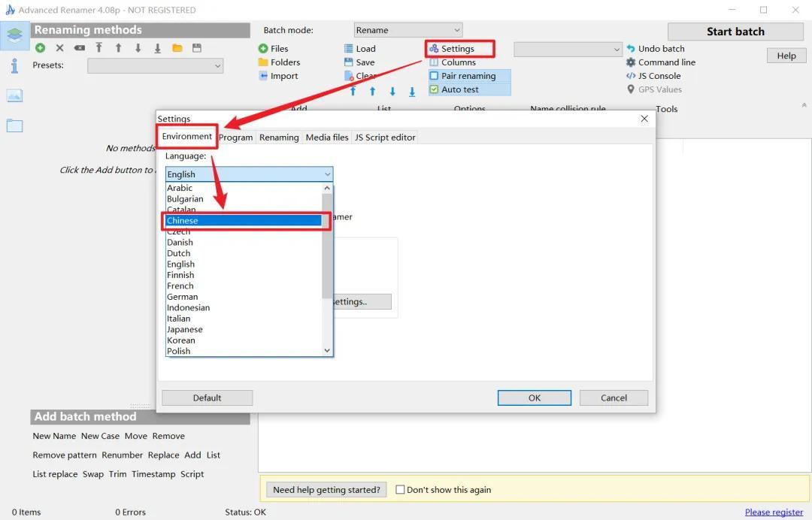
Task: Open the JS Script editor tab
Action: pyautogui.click(x=385, y=138)
